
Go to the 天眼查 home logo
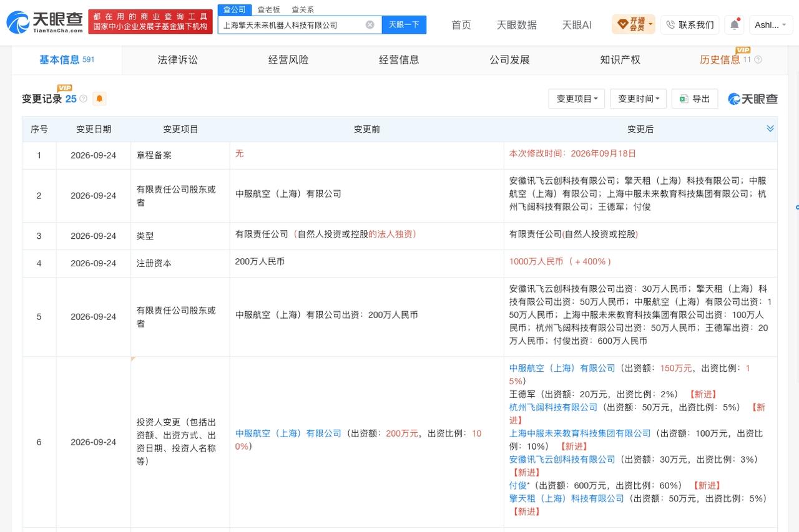coord(45,23)
